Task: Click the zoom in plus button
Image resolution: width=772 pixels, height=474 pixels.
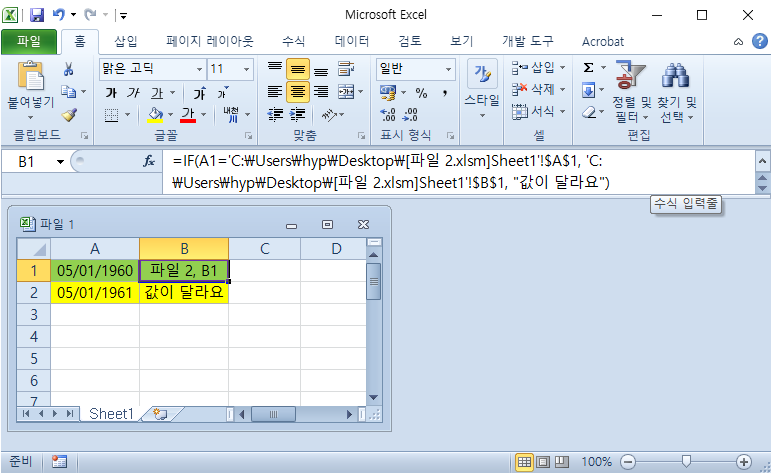Action: pos(743,462)
